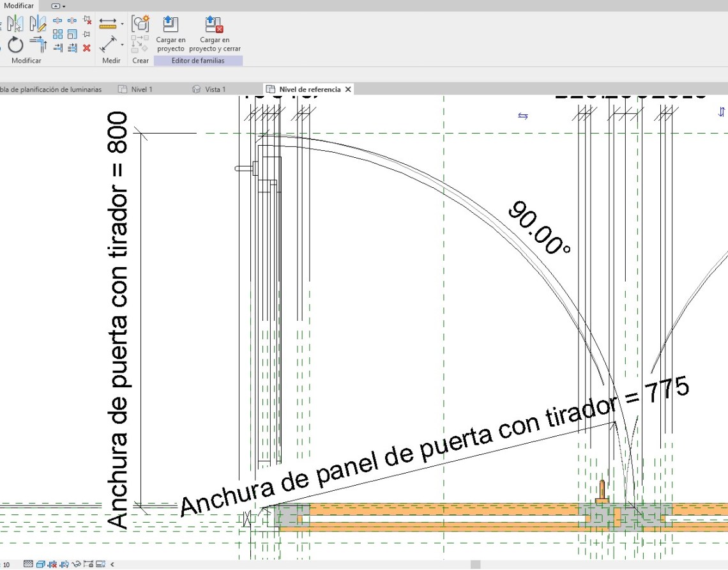Select the Array tool icon
The height and width of the screenshot is (570, 728).
click(x=57, y=35)
